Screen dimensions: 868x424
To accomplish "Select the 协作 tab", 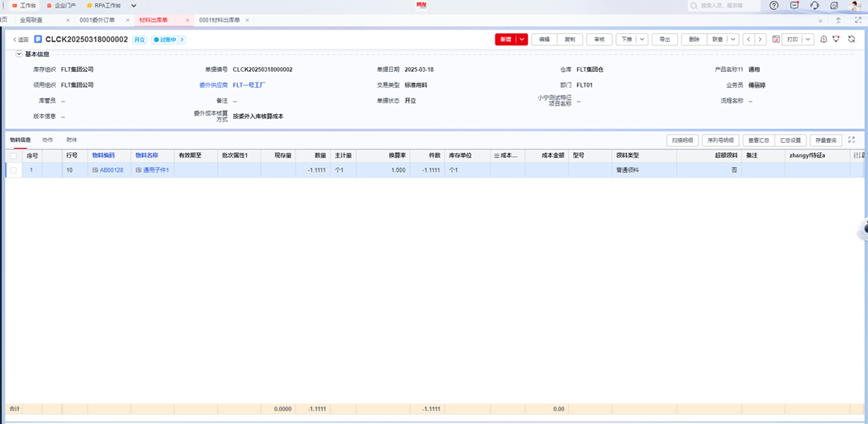I will pos(48,141).
